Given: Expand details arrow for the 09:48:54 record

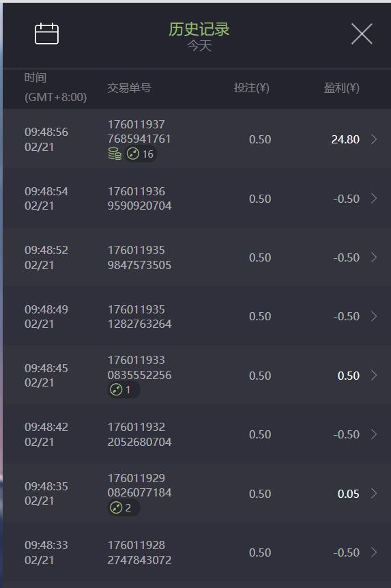Looking at the screenshot, I should tap(374, 198).
